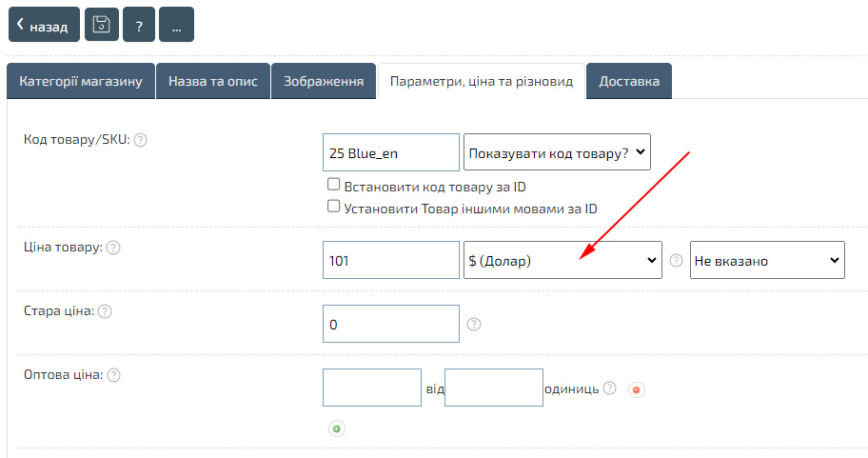Open the 'Доставка' tab

(x=629, y=82)
